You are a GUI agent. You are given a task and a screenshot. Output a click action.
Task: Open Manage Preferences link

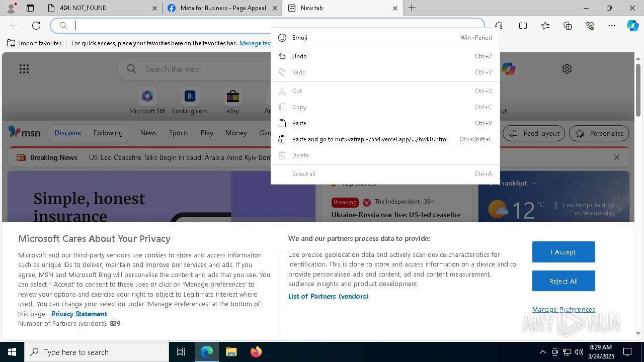pos(563,309)
